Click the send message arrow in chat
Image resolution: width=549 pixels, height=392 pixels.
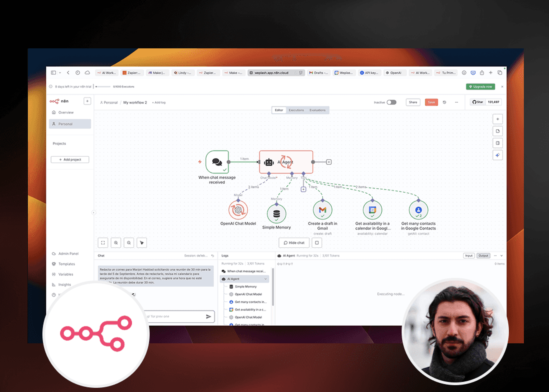point(208,316)
